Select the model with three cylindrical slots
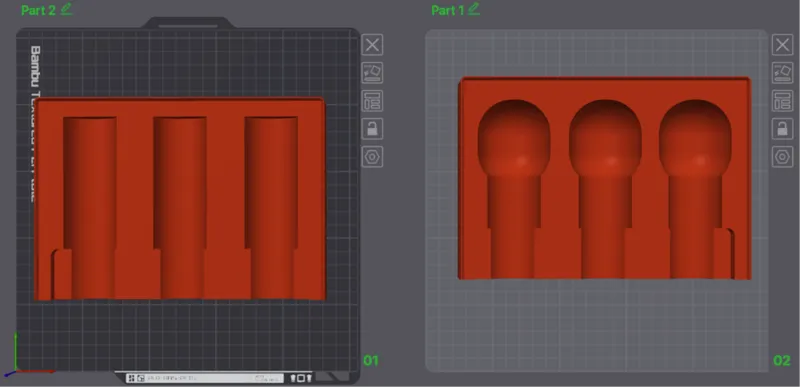 click(180, 199)
